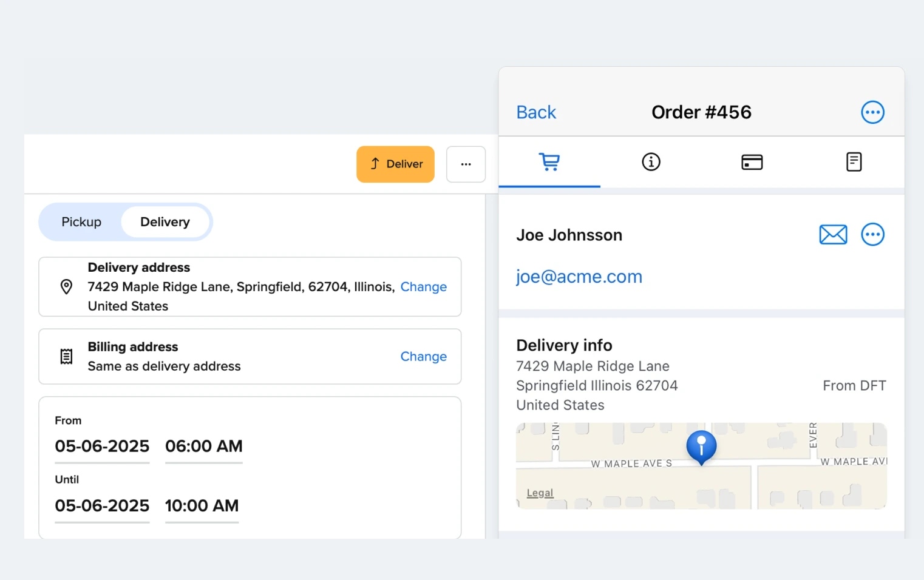924x580 pixels.
Task: Select the Delivery option
Action: click(x=165, y=221)
